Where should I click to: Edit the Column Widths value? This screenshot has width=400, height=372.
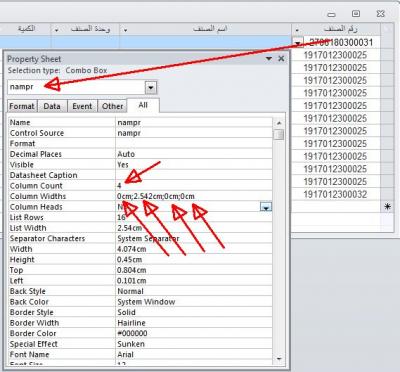click(194, 196)
